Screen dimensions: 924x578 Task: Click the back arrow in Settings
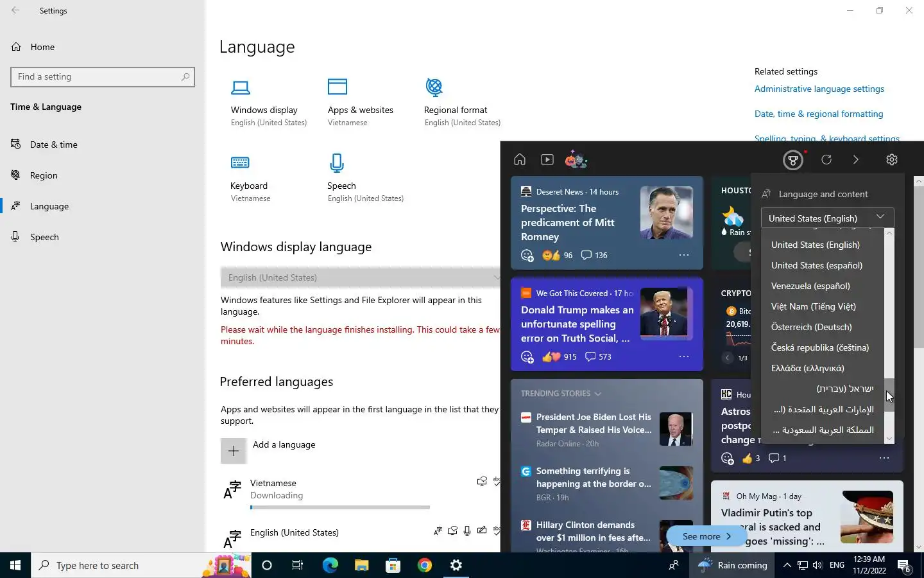(x=15, y=10)
